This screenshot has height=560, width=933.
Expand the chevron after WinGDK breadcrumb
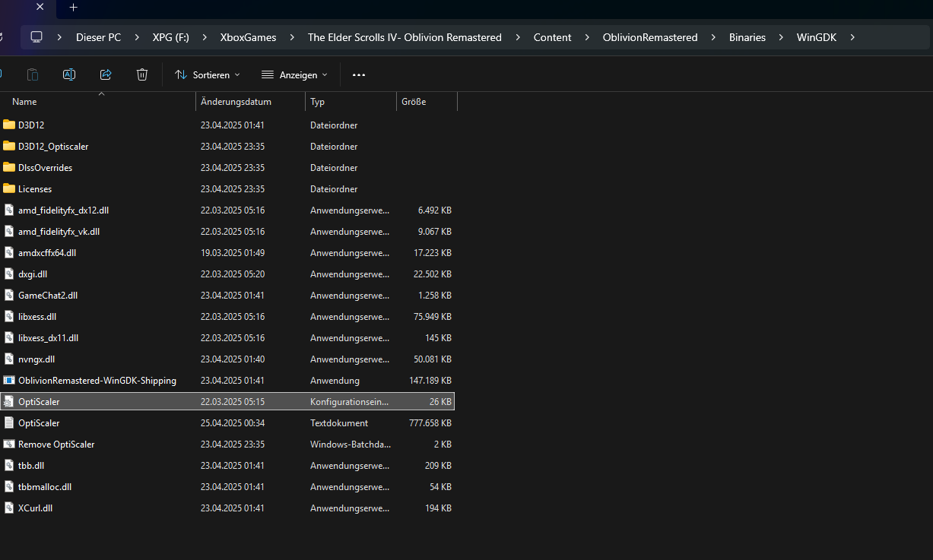(x=852, y=36)
